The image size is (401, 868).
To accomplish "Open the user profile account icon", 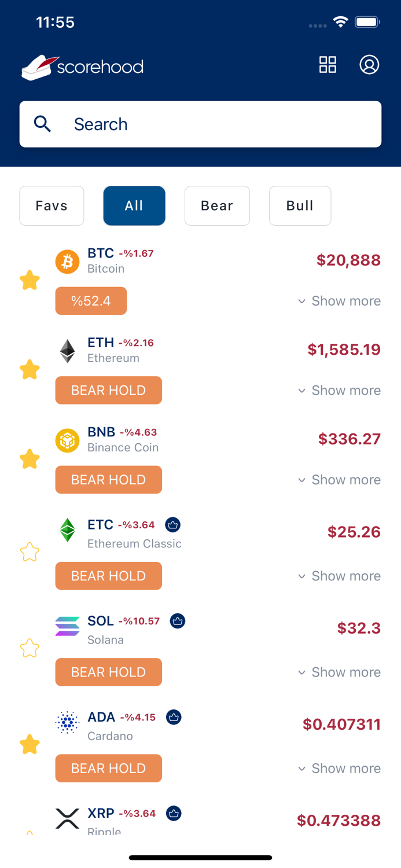I will coord(369,65).
